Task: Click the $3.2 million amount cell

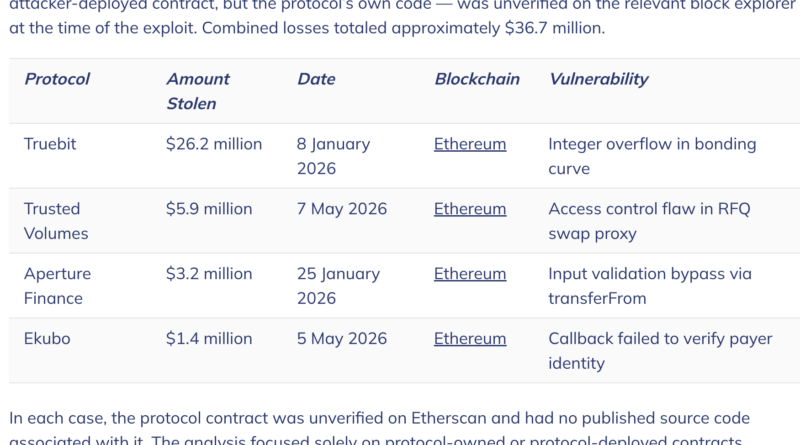Action: coord(209,274)
